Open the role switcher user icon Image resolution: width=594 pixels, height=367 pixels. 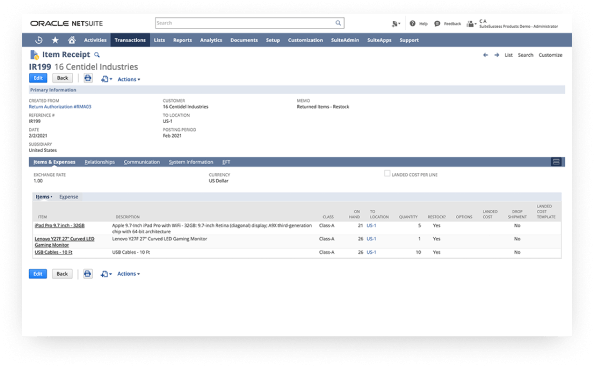coord(471,24)
